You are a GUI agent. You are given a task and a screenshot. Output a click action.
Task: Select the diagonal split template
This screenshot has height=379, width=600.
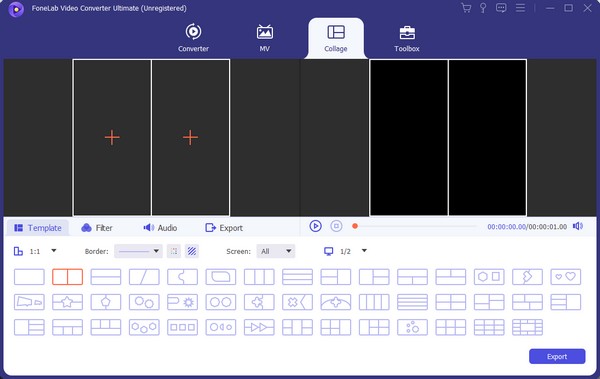144,277
